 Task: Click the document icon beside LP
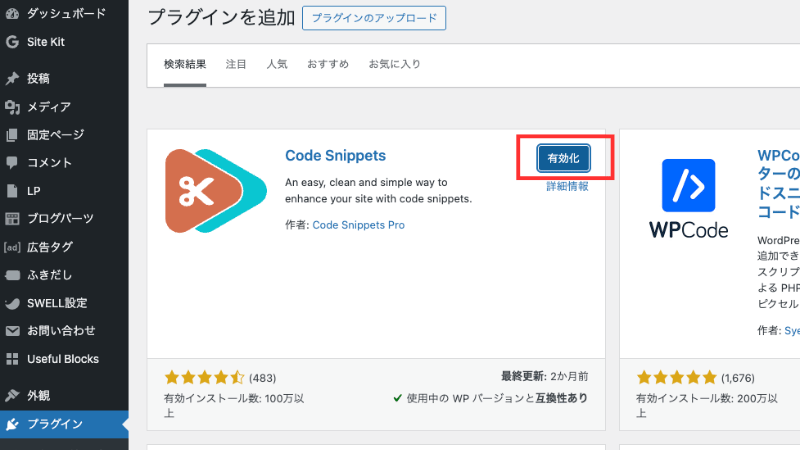pyautogui.click(x=12, y=191)
